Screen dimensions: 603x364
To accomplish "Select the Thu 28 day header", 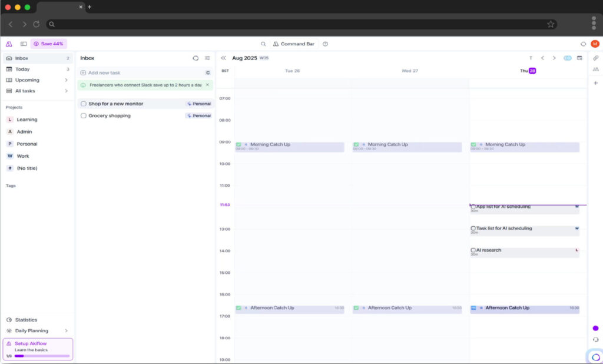I will [x=528, y=71].
